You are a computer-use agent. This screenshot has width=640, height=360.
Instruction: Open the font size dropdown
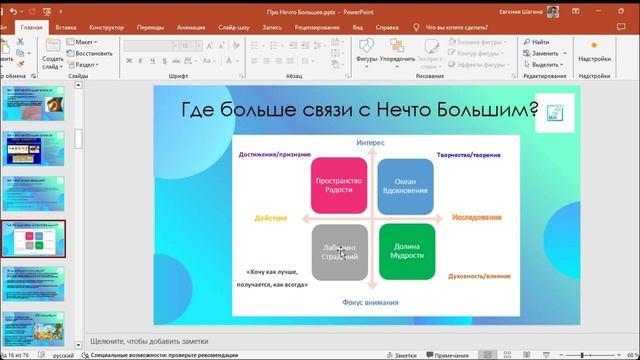click(198, 46)
